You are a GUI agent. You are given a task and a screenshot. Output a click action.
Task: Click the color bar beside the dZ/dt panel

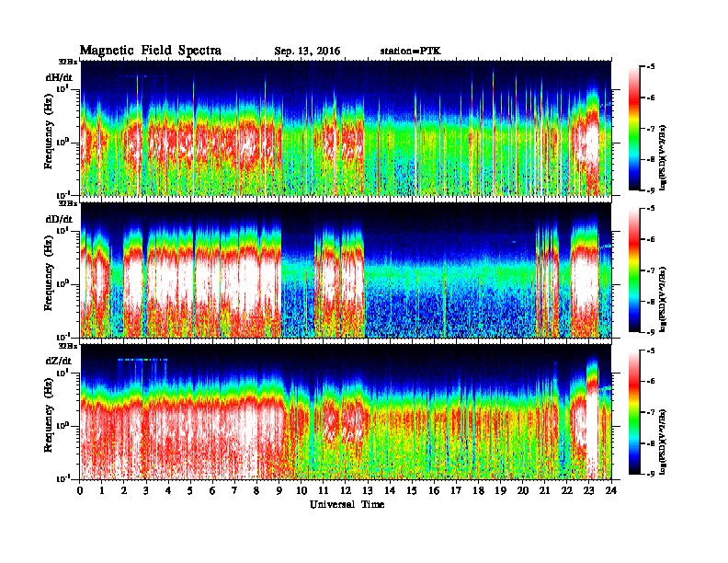(633, 412)
